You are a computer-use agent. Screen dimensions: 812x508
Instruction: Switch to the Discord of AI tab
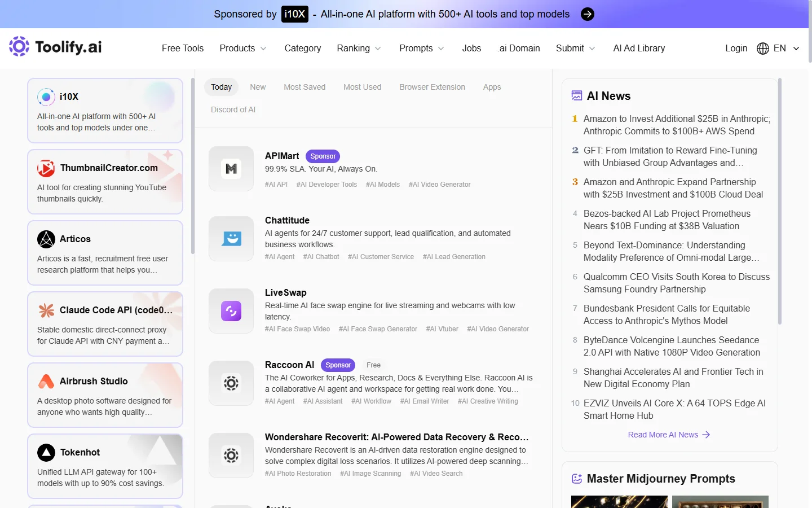click(233, 110)
